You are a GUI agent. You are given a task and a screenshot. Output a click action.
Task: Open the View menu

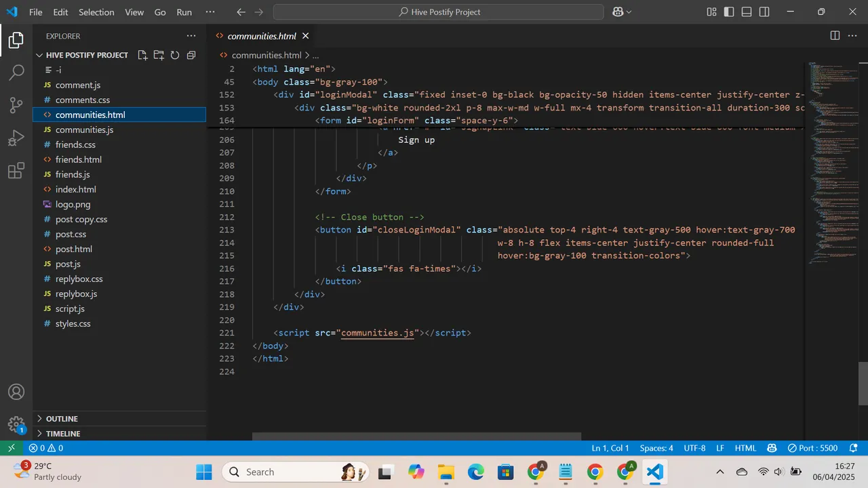(x=134, y=12)
